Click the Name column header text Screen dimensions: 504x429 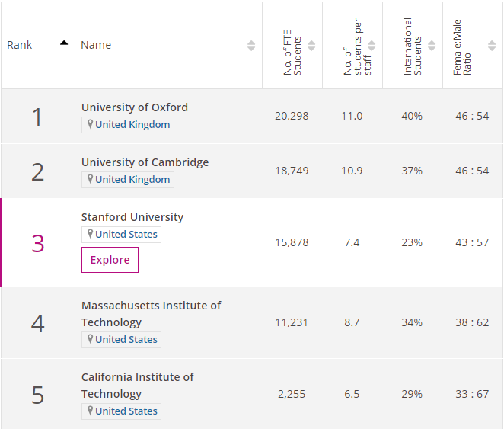point(96,45)
